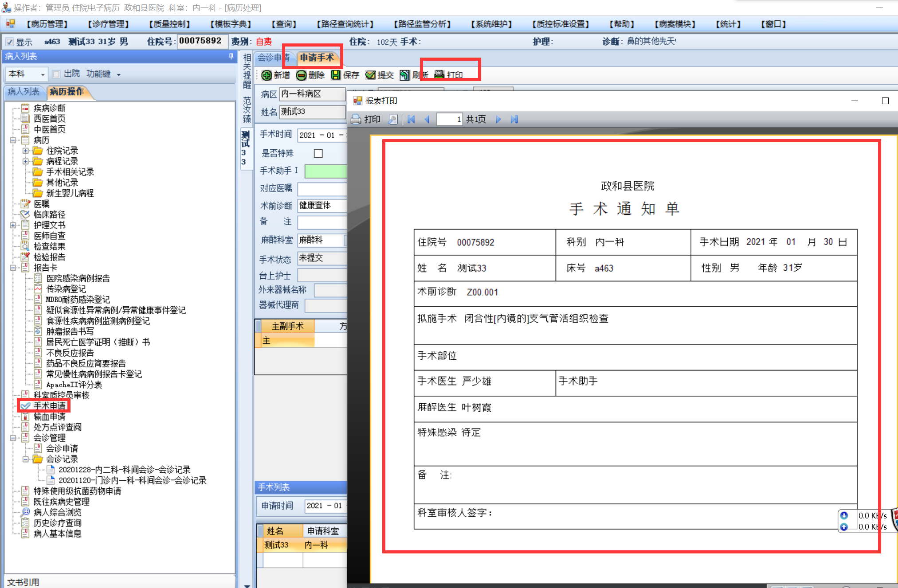
Task: Click the 保存 floppy disk save icon
Action: click(336, 75)
